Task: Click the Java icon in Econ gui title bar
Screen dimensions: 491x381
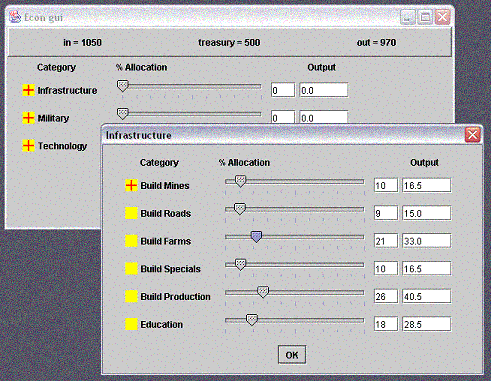Action: (x=15, y=17)
